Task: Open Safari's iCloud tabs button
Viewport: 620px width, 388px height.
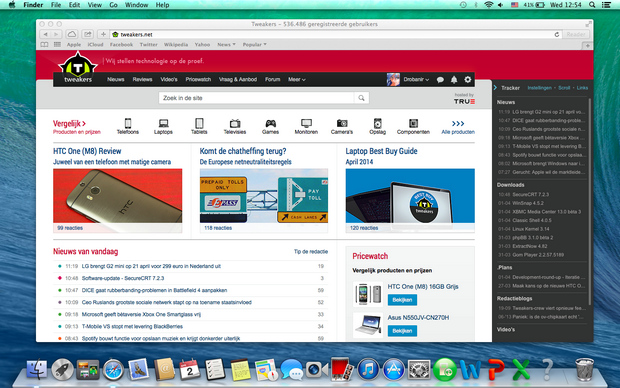Action: [x=72, y=34]
